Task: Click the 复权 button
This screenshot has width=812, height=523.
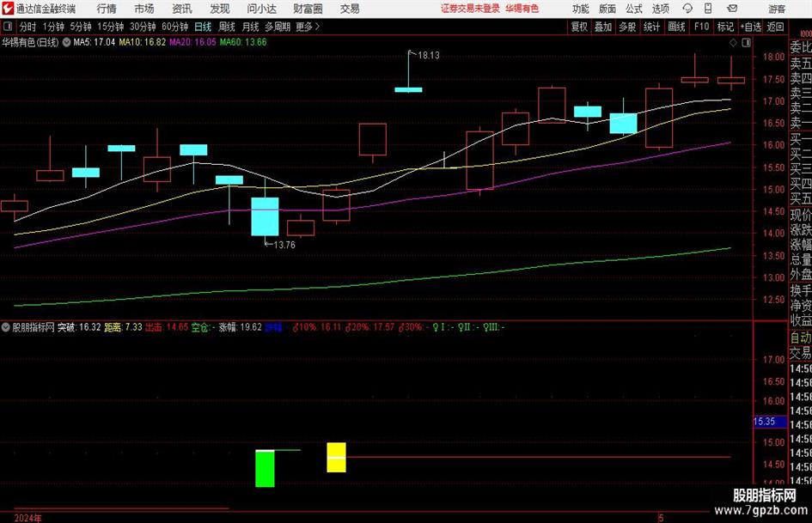Action: (579, 27)
